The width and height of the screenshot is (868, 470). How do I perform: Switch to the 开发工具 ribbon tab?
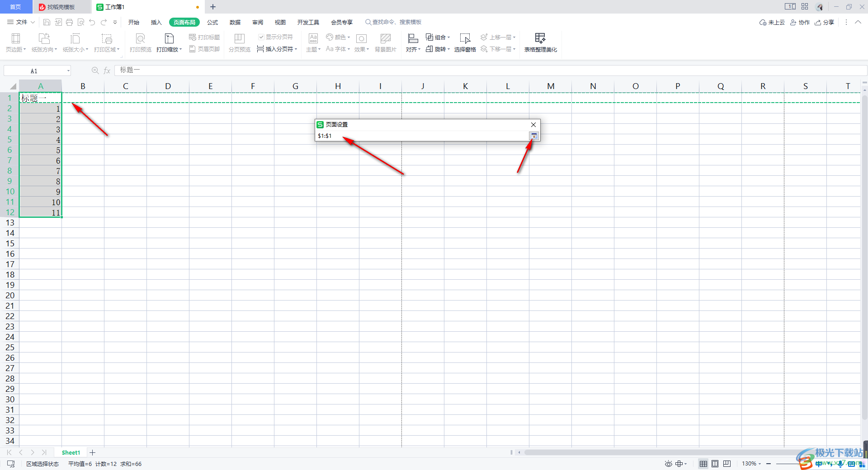(x=308, y=22)
